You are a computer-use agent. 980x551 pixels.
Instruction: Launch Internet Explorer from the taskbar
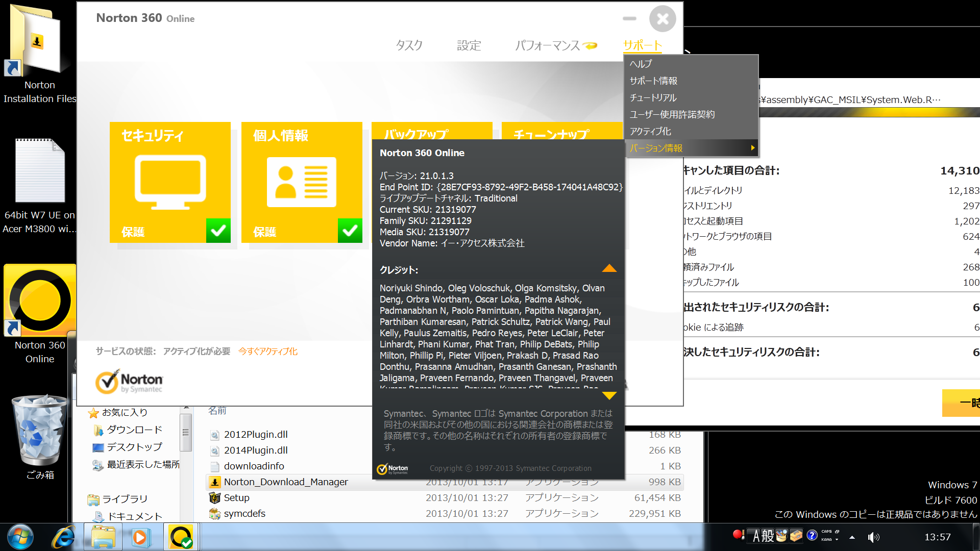point(64,537)
